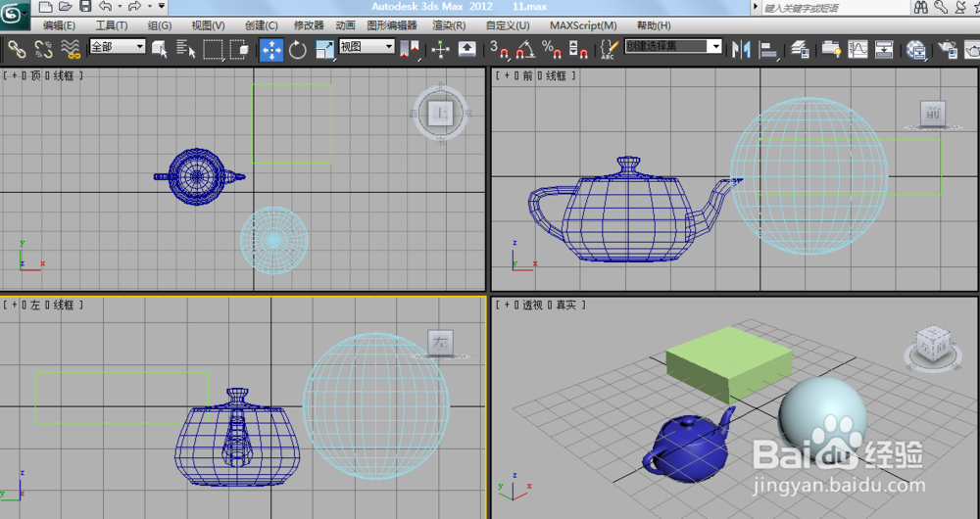Click the keyword search input field
The width and height of the screenshot is (980, 519).
(834, 8)
